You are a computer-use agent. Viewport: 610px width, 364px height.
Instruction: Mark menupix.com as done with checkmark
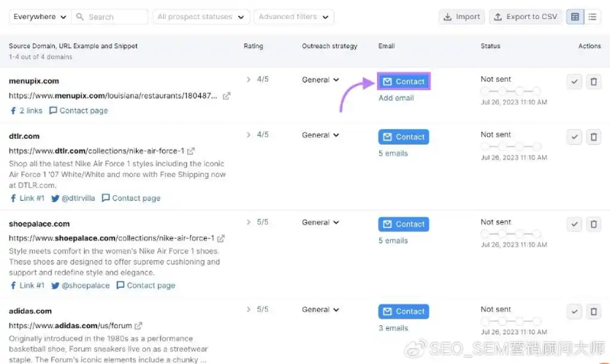point(574,82)
